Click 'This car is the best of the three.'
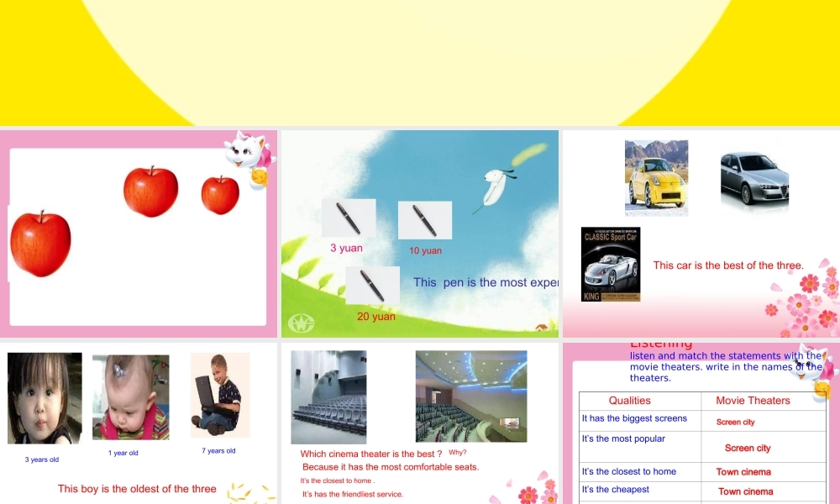Image resolution: width=840 pixels, height=504 pixels. [x=728, y=265]
